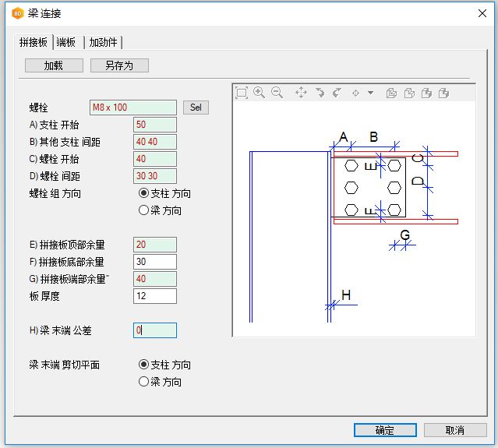Image resolution: width=498 pixels, height=448 pixels.
Task: Select the wireframe view cube icon
Action: 391,93
